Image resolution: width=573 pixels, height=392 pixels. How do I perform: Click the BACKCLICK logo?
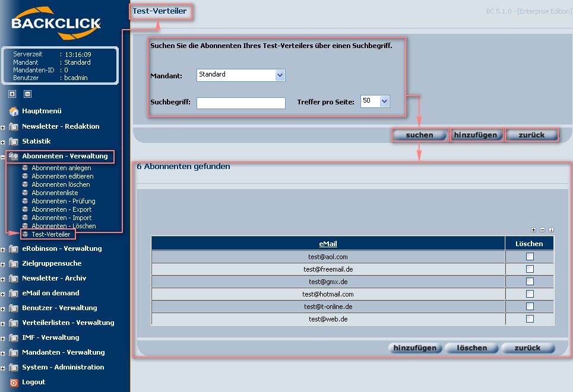point(56,23)
